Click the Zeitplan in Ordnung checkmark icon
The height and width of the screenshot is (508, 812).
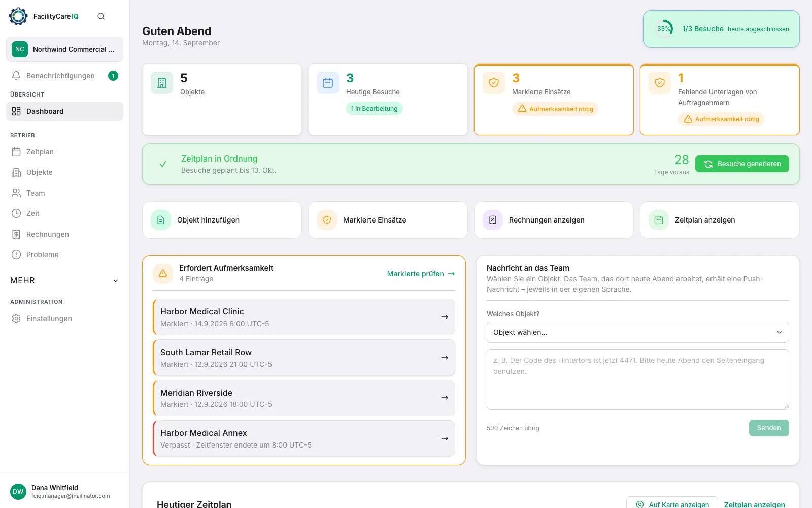[x=163, y=164]
